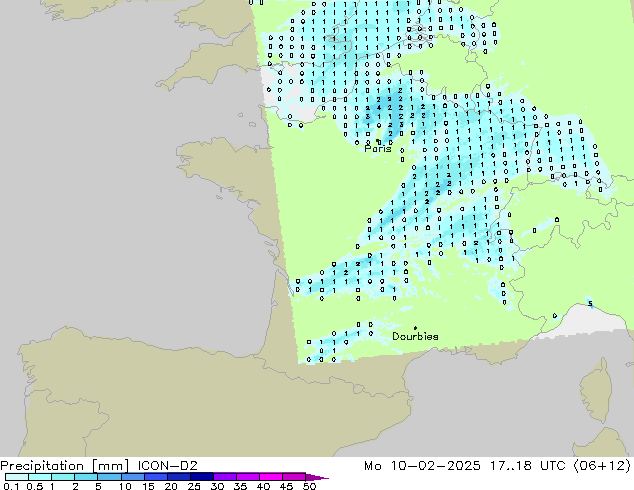Click the legend label 30
Viewport: 634px width, 490px height.
point(217,486)
